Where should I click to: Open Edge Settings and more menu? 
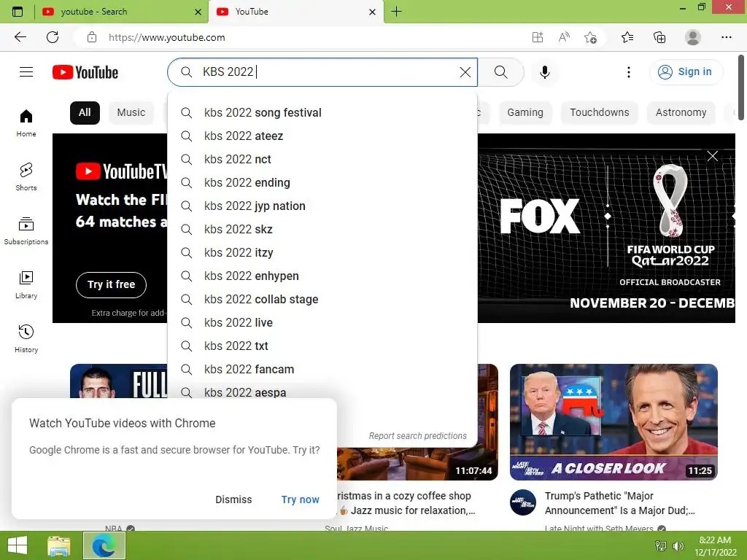click(726, 37)
